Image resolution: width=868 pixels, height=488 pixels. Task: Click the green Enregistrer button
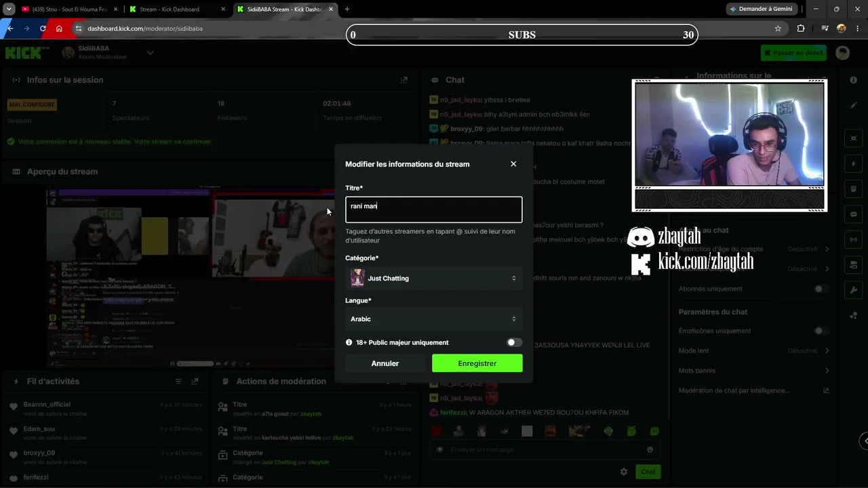tap(477, 363)
